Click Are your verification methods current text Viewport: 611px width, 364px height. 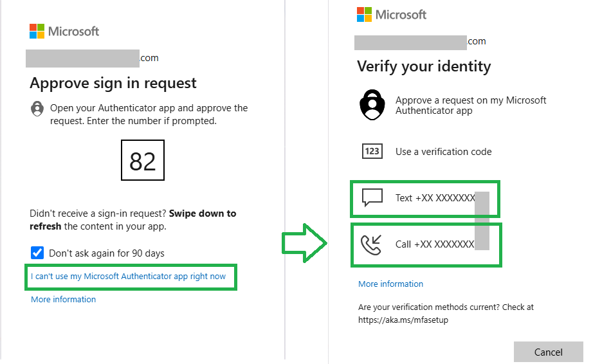click(x=446, y=307)
